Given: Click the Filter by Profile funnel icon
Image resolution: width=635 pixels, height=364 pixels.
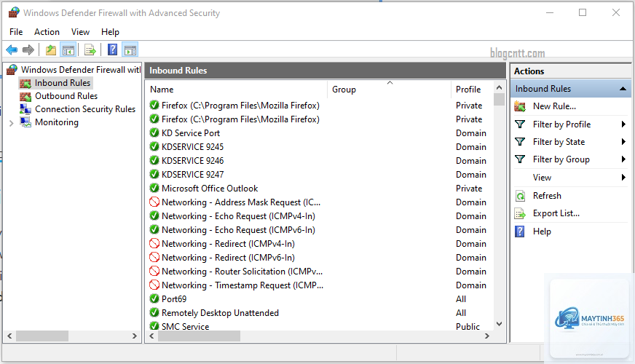Looking at the screenshot, I should pos(520,124).
